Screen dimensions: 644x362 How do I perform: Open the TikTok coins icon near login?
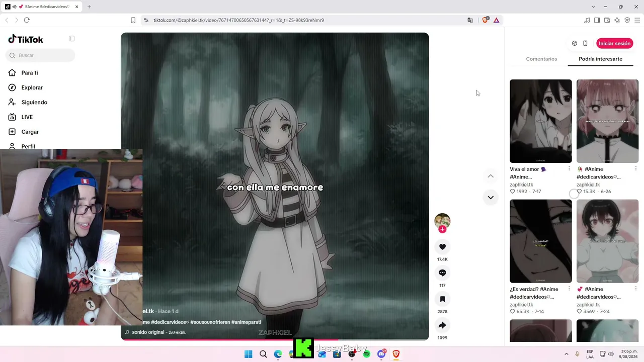[575, 43]
